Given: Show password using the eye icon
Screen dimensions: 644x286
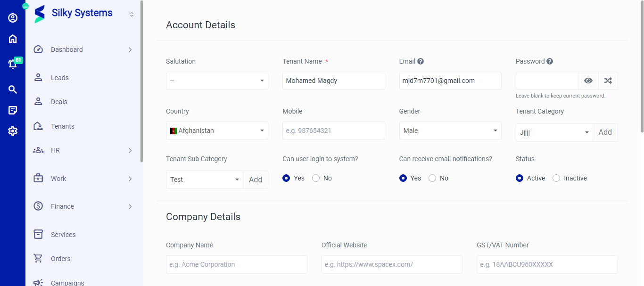Looking at the screenshot, I should pos(588,81).
